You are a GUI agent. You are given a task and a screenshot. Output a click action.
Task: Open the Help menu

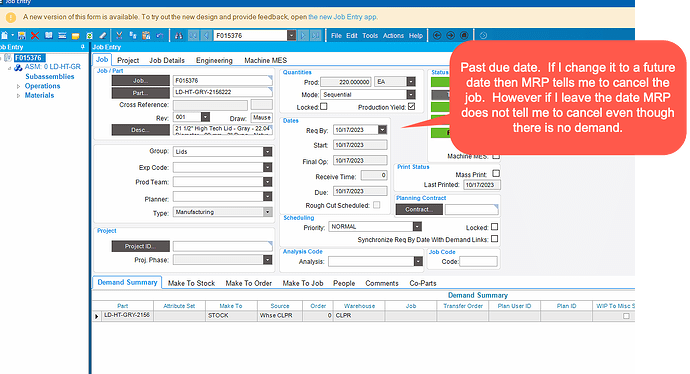coord(416,36)
